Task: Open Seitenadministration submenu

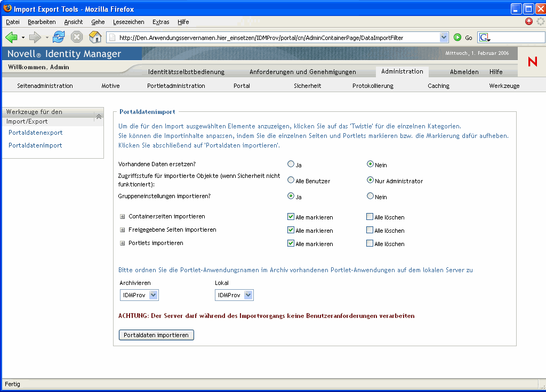Action: 45,86
